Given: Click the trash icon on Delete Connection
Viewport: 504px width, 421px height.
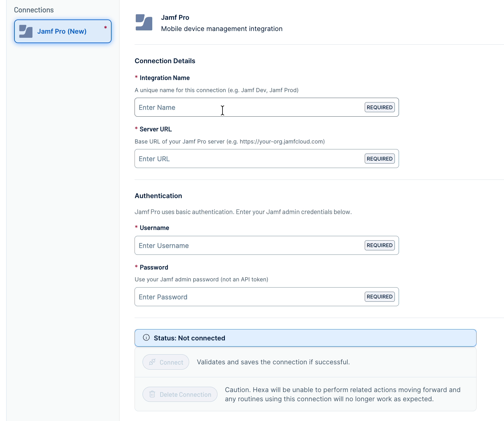Looking at the screenshot, I should pyautogui.click(x=152, y=394).
